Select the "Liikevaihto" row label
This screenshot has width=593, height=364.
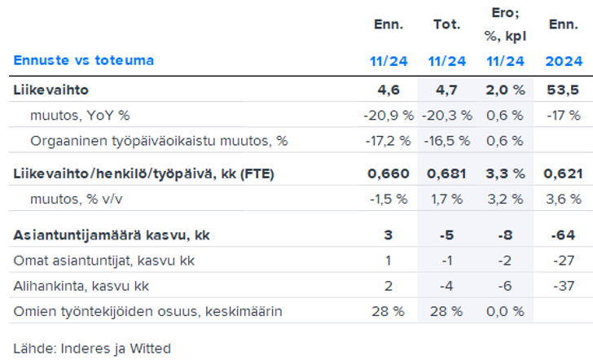click(51, 90)
